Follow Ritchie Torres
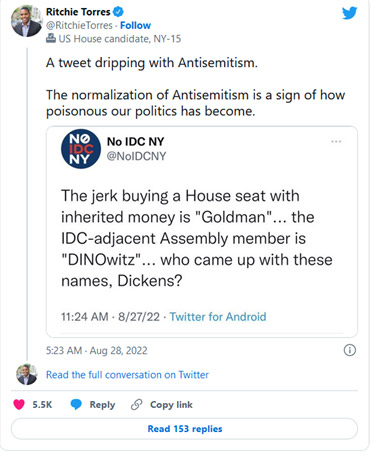 click(x=135, y=25)
